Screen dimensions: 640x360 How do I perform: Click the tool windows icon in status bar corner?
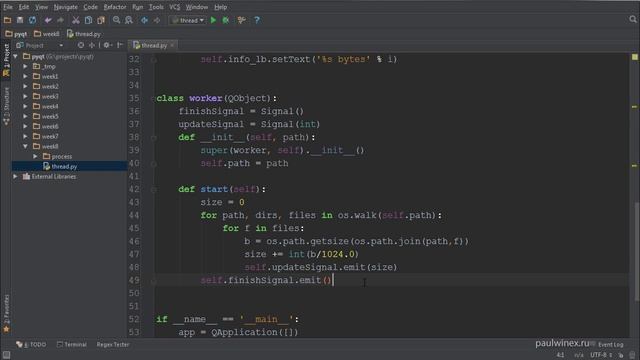click(x=6, y=355)
